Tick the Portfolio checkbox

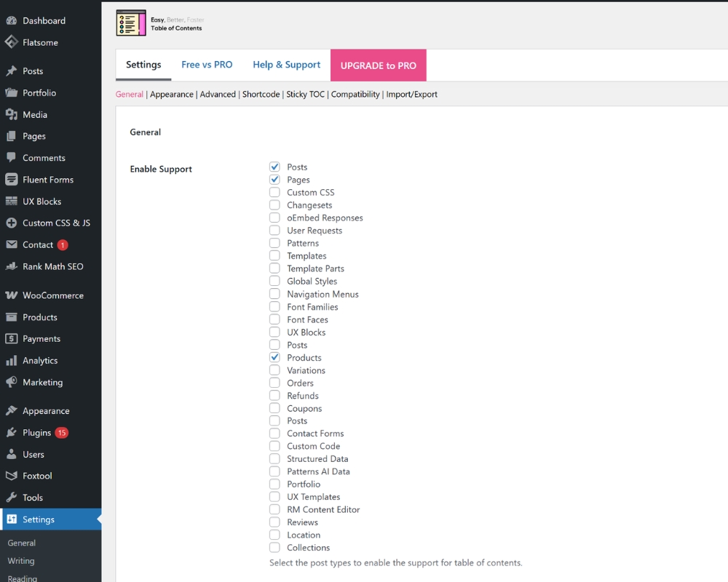pos(275,484)
